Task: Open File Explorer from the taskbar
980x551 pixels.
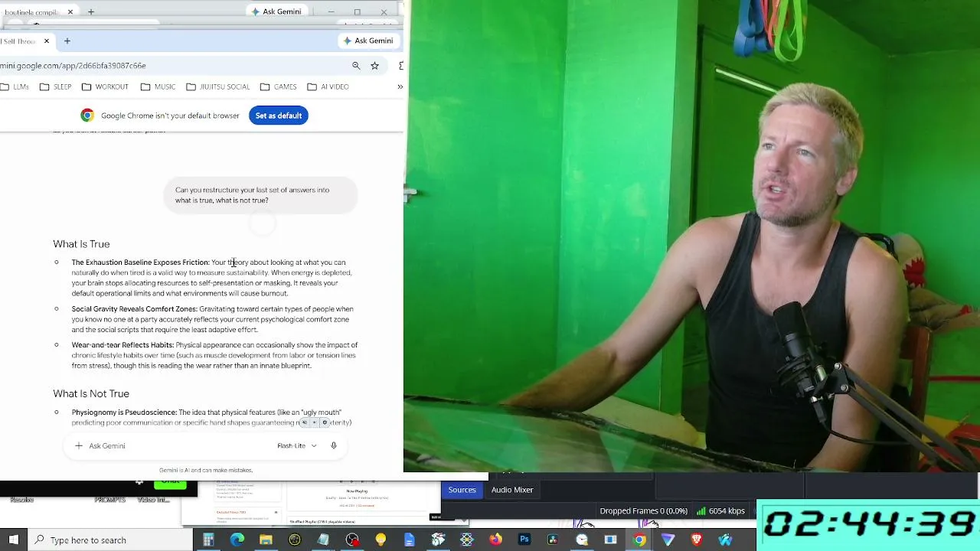Action: click(x=266, y=540)
